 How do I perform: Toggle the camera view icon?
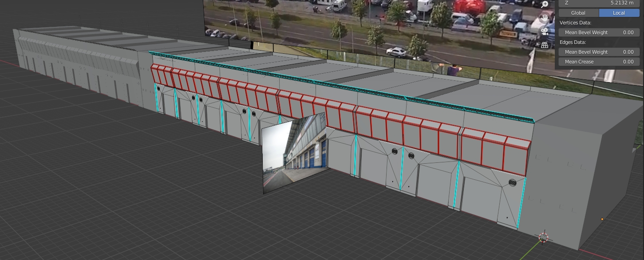[x=545, y=32]
